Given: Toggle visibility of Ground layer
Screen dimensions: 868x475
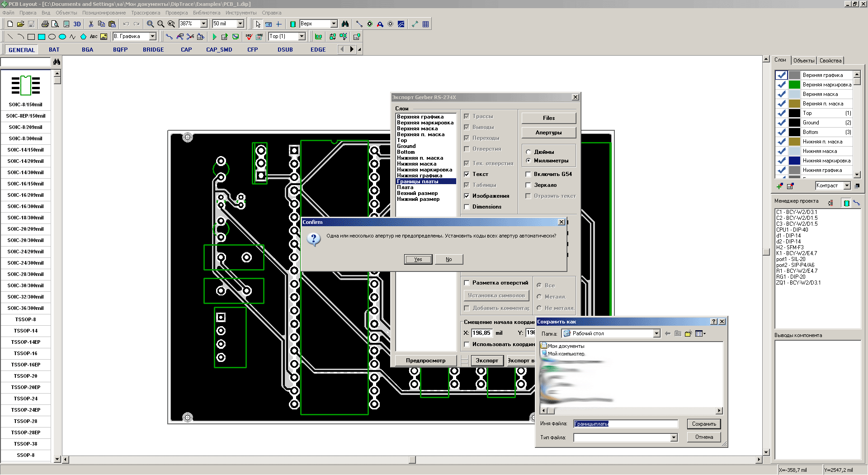Looking at the screenshot, I should 781,123.
